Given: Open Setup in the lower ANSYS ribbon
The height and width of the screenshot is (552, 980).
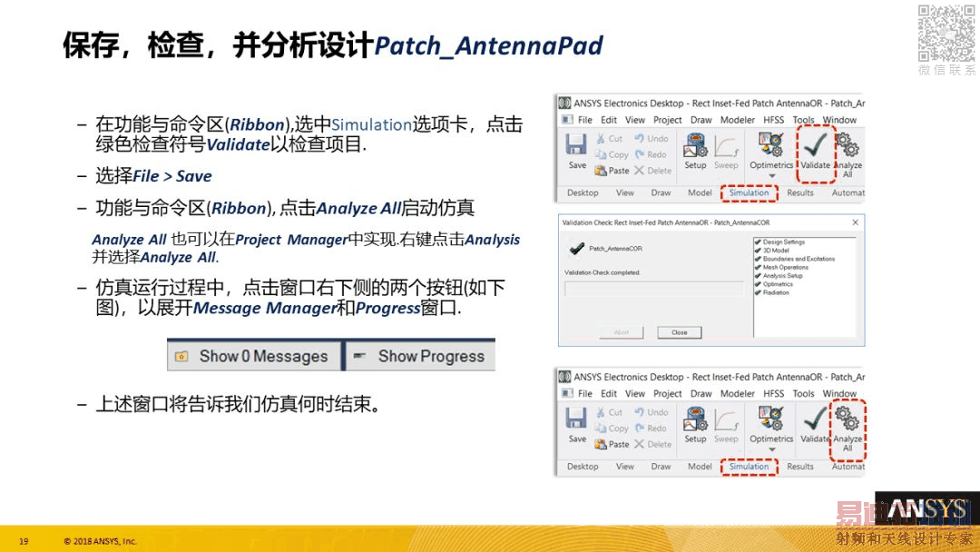Looking at the screenshot, I should click(x=695, y=425).
